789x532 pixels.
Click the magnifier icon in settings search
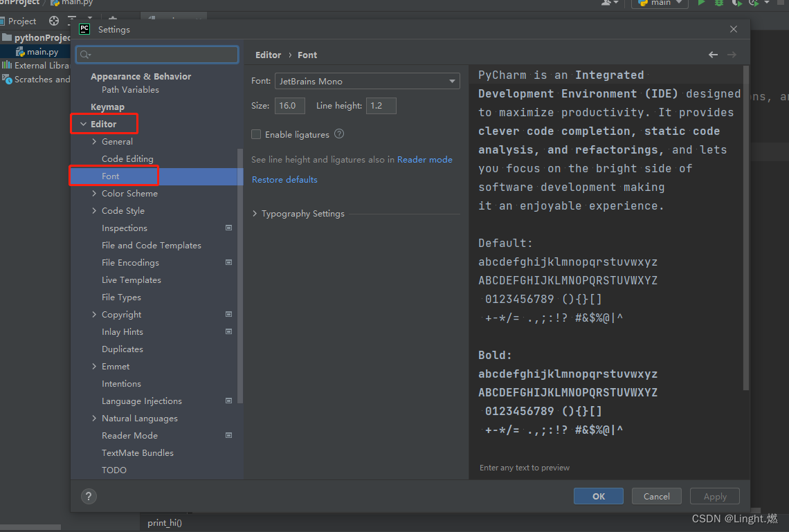tap(85, 54)
